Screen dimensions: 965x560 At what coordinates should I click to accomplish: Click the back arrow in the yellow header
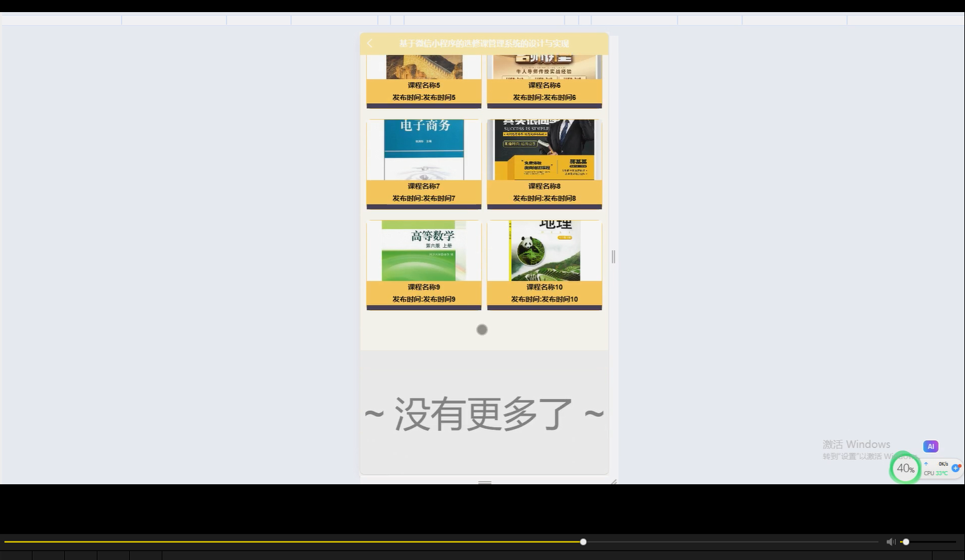pos(370,43)
